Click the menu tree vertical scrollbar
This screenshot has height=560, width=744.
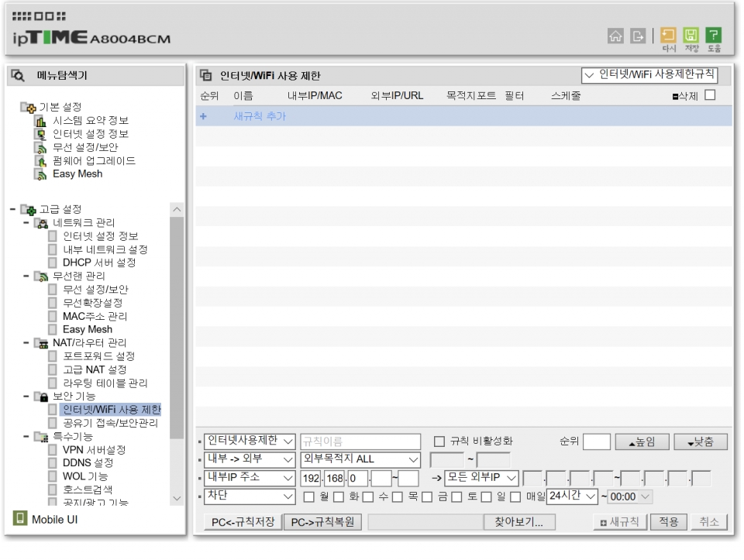click(x=177, y=325)
